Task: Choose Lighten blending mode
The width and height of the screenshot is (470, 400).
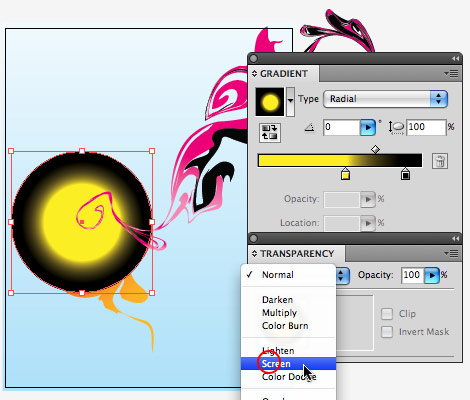Action: coord(288,351)
